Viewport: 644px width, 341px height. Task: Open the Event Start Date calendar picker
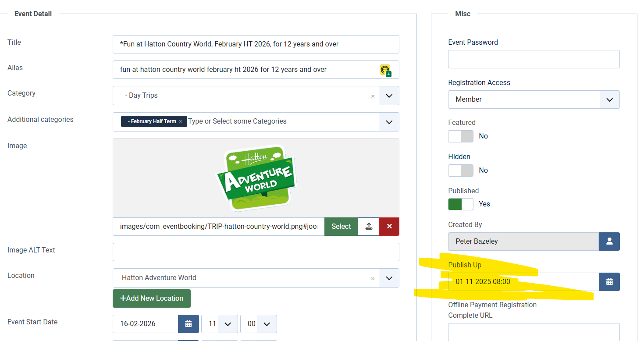189,324
